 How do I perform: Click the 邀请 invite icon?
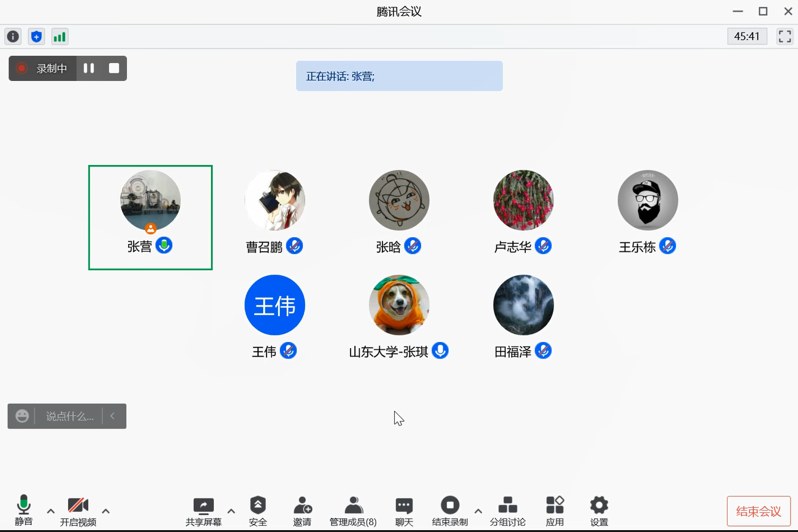(302, 511)
